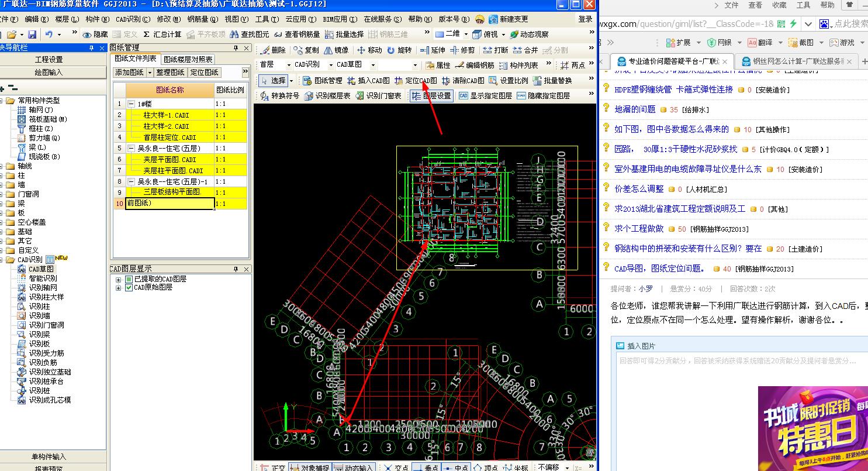Start 动态观察 dynamic orbit view
This screenshot has width=868, height=471.
[530, 35]
